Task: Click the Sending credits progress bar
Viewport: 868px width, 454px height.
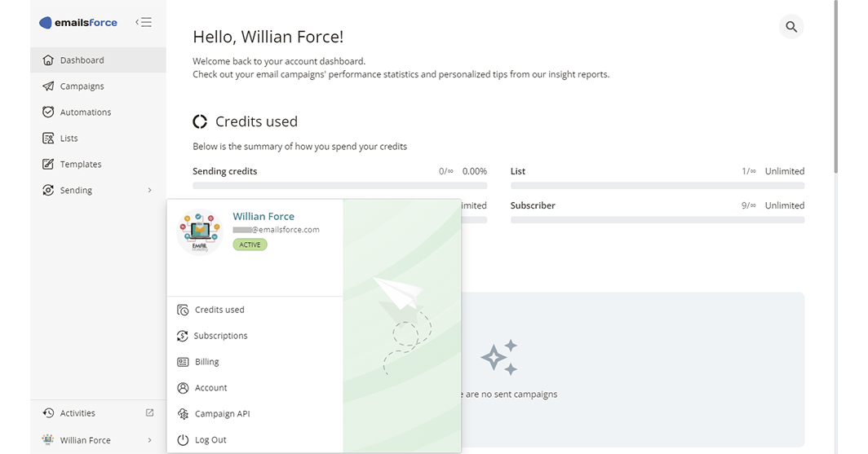Action: tap(339, 186)
